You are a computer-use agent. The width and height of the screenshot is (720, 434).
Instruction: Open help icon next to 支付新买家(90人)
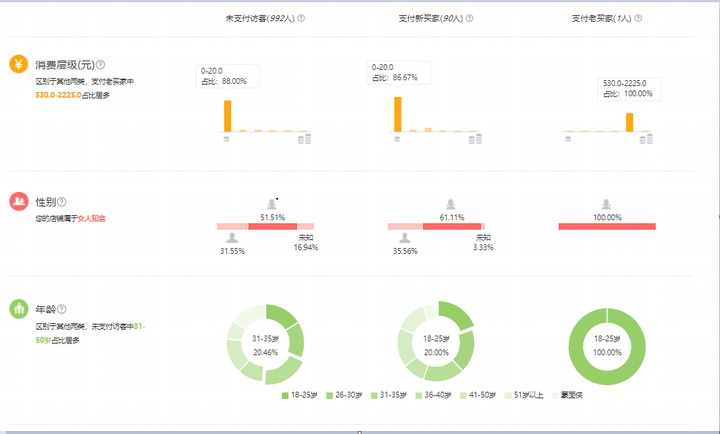coord(470,18)
